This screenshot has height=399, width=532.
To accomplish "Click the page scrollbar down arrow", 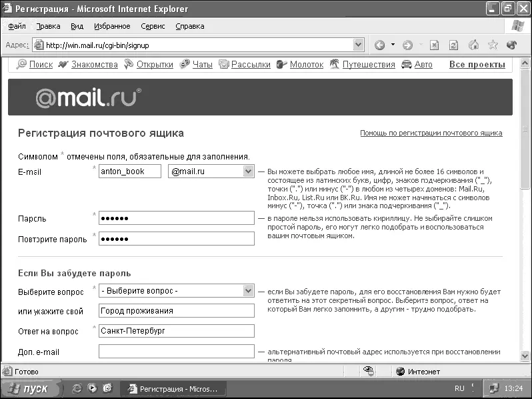I will pyautogui.click(x=525, y=356).
